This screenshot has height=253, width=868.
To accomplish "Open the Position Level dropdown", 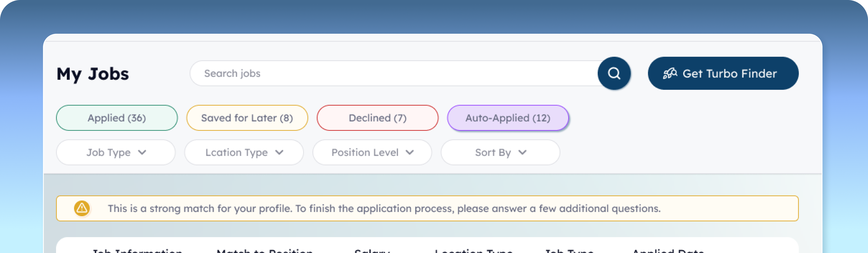I will point(372,152).
